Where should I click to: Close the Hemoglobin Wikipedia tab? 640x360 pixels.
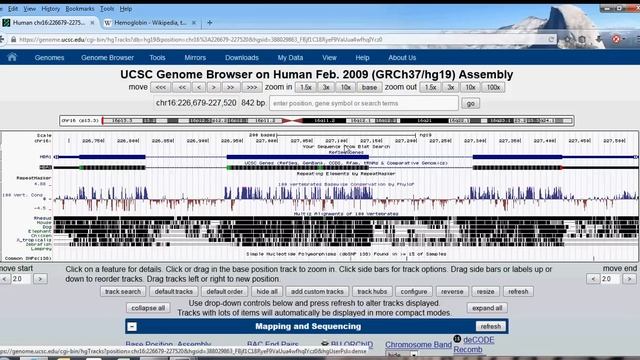click(194, 23)
